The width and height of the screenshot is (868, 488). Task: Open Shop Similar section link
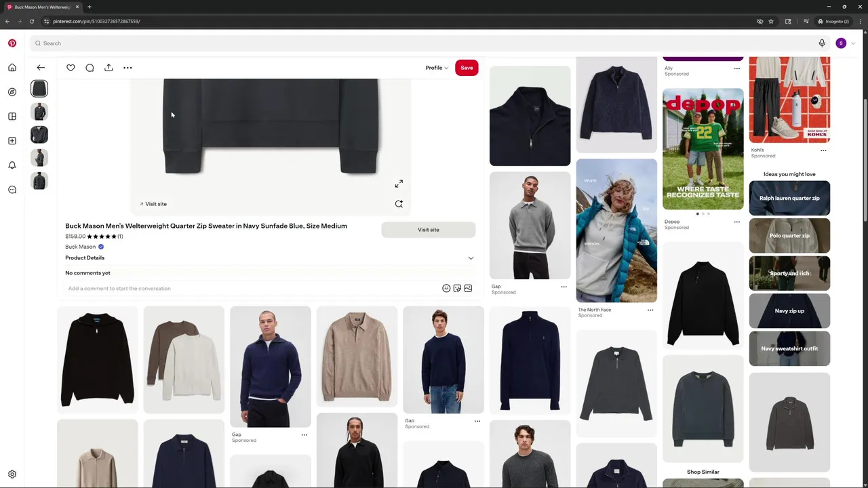click(x=703, y=472)
